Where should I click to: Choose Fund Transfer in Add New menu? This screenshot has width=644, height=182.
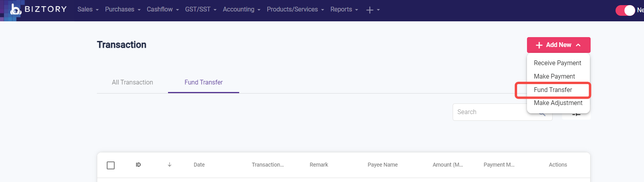(553, 90)
